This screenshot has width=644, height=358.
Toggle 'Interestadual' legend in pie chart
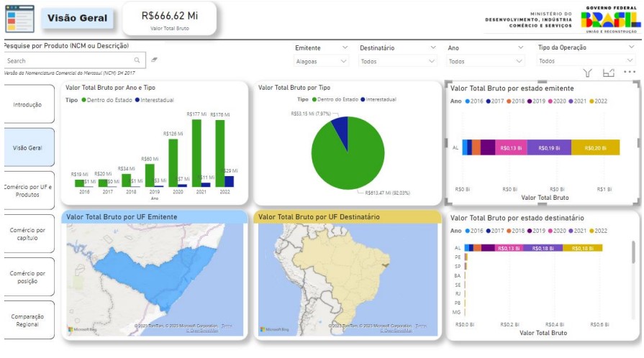(x=378, y=100)
